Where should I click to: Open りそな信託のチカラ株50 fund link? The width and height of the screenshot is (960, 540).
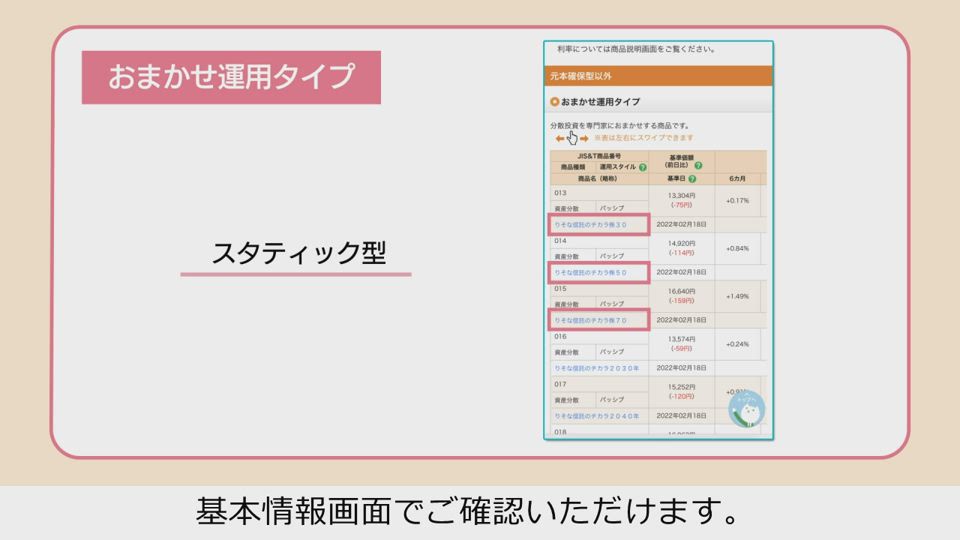[591, 272]
